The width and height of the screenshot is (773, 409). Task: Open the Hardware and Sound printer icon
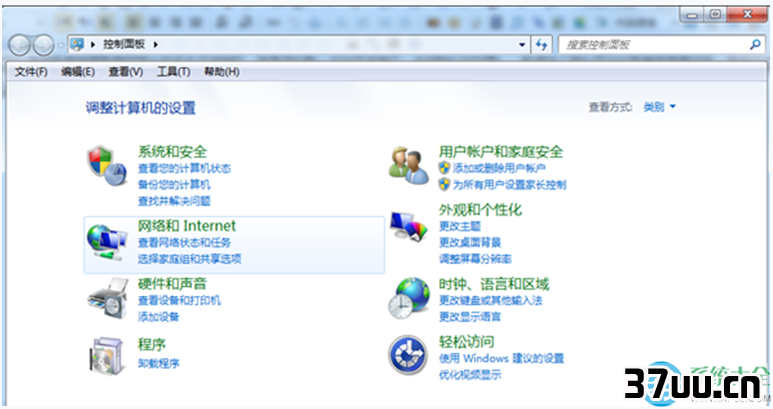pos(108,299)
